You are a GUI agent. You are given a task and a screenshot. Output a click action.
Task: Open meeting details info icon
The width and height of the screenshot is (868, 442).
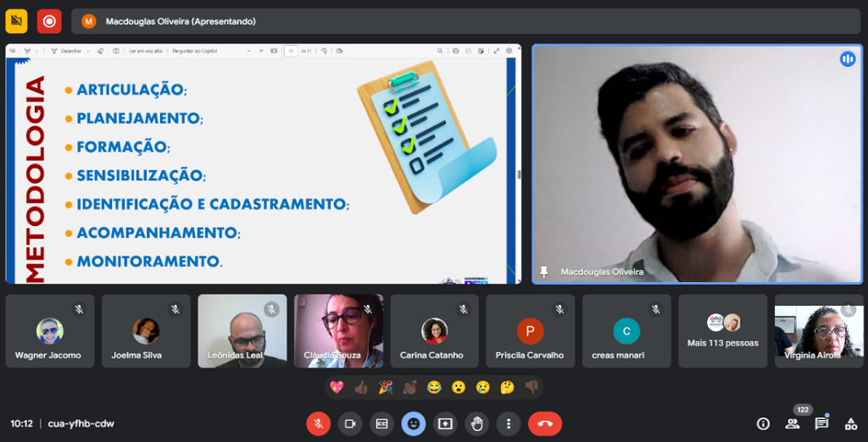click(763, 423)
